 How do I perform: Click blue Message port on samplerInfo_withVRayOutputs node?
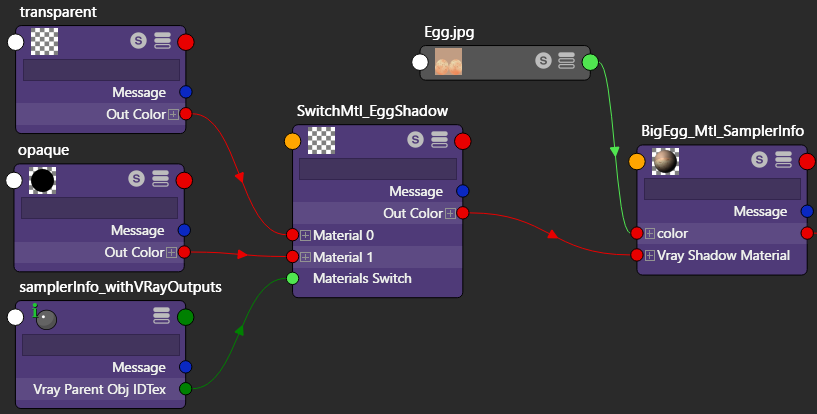click(185, 367)
